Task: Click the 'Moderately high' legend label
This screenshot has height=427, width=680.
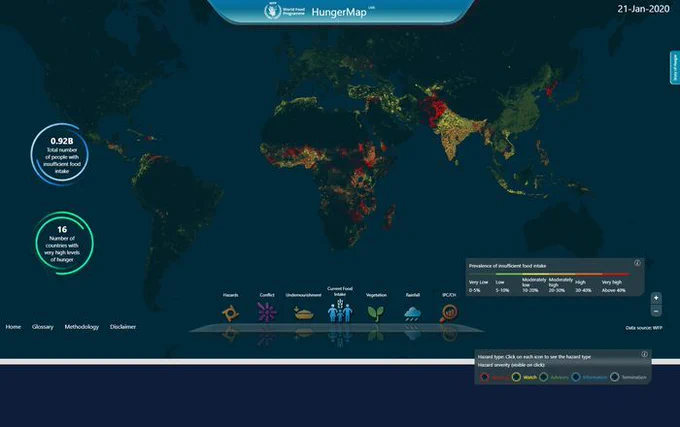Action: (x=560, y=282)
